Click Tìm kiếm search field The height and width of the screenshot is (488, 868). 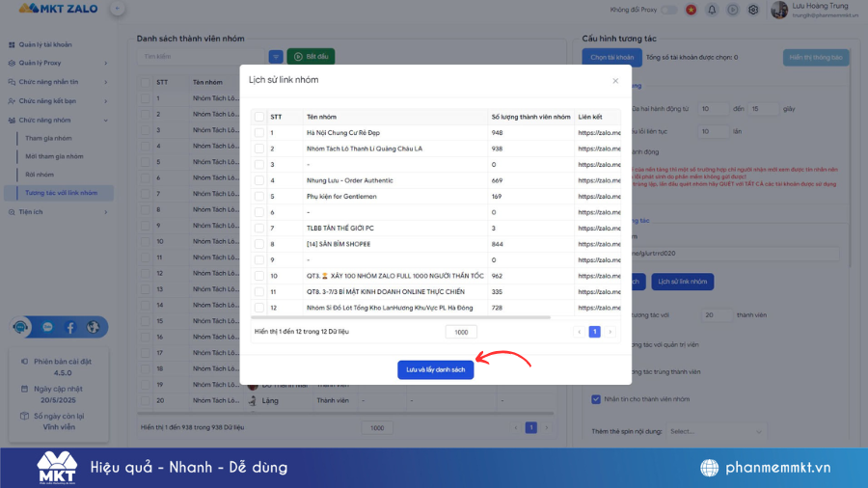201,57
